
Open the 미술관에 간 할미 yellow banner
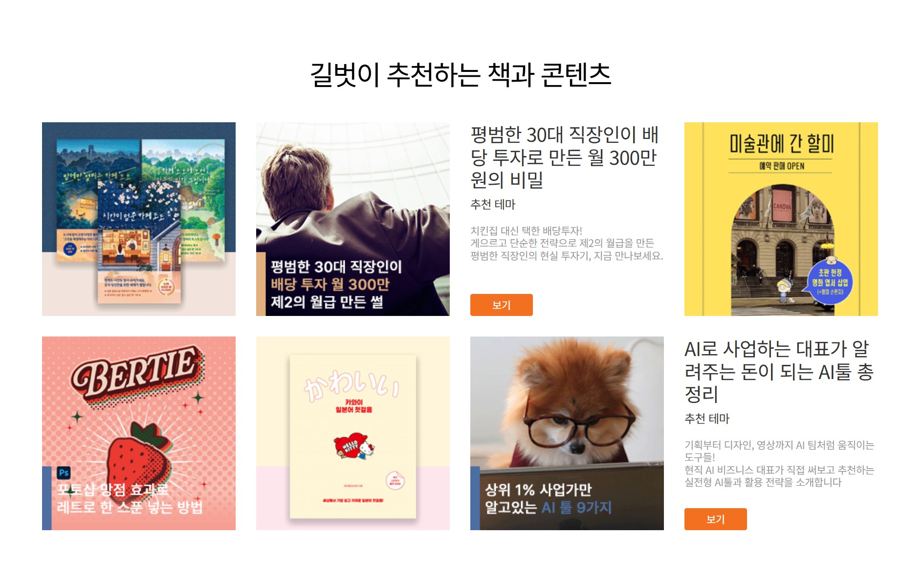[x=781, y=219]
